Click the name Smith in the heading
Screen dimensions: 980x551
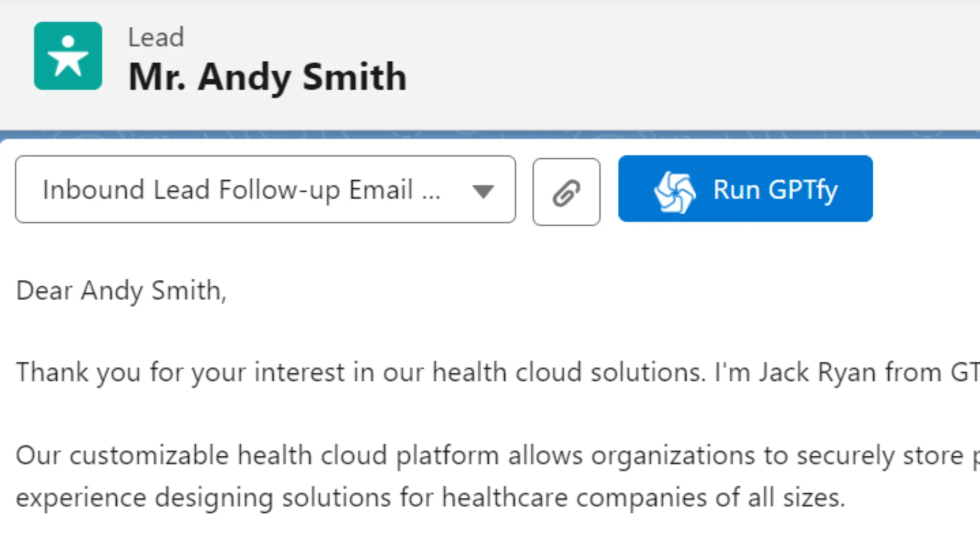coord(355,77)
